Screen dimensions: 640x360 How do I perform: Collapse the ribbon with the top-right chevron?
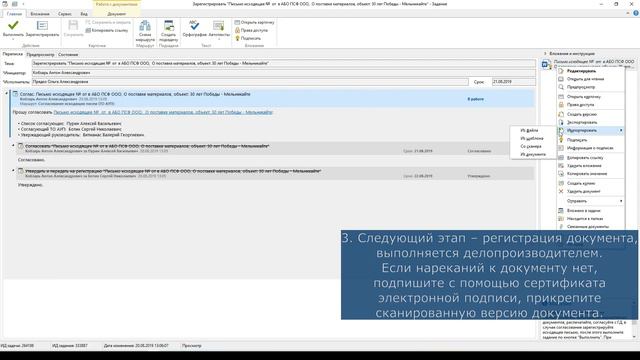click(628, 13)
